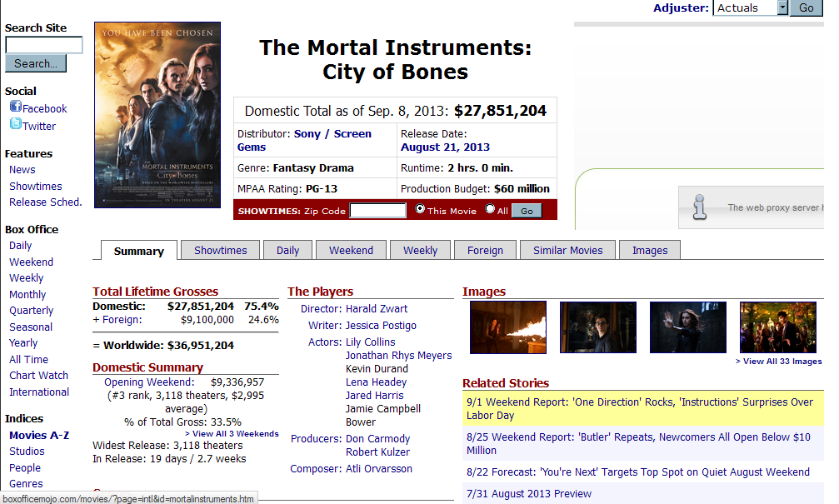Click producer Don Carmody
The image size is (839, 504).
377,439
